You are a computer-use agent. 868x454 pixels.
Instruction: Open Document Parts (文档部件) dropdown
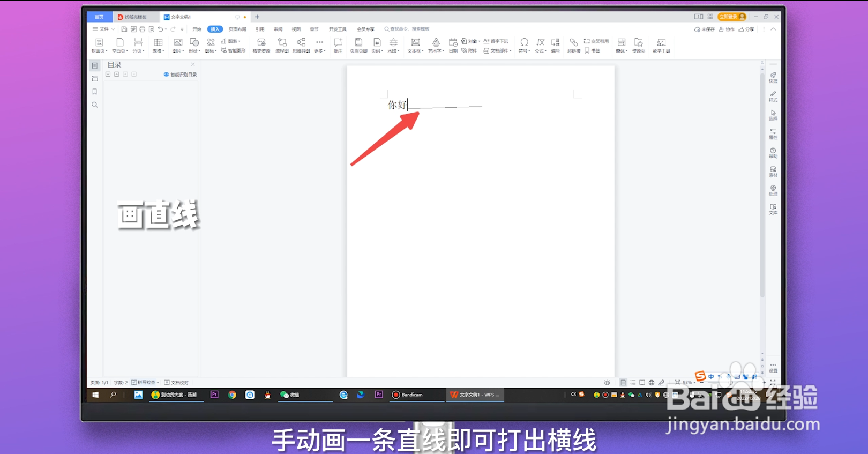click(498, 51)
